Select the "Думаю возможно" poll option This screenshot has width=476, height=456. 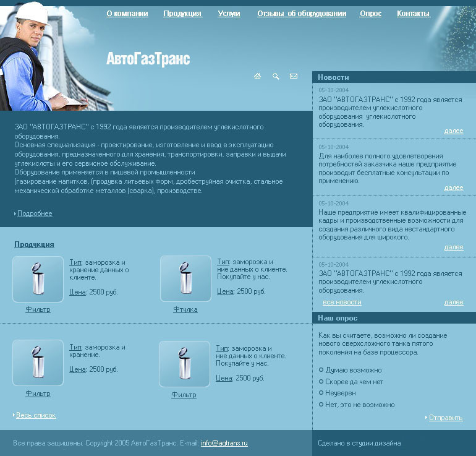(321, 370)
